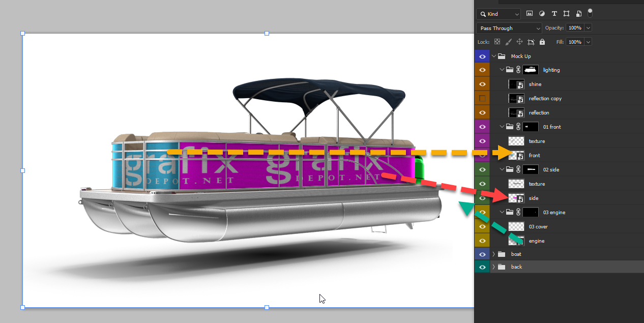Filter layers by type (T icon)
644x323 pixels.
[554, 14]
